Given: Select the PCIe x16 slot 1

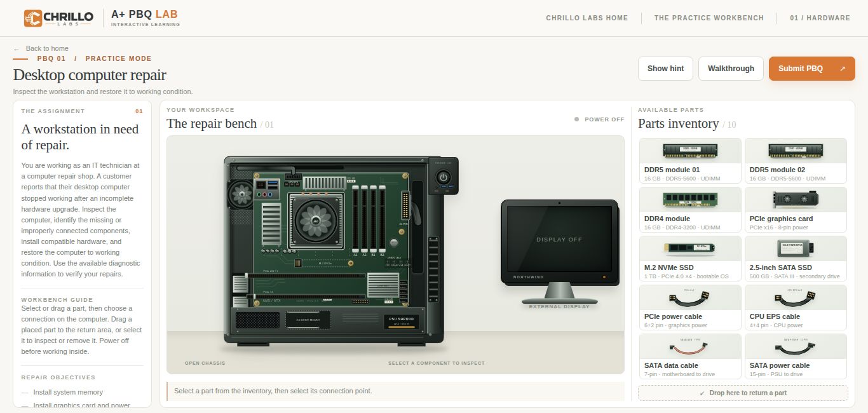Looking at the screenshot, I should (306, 276).
